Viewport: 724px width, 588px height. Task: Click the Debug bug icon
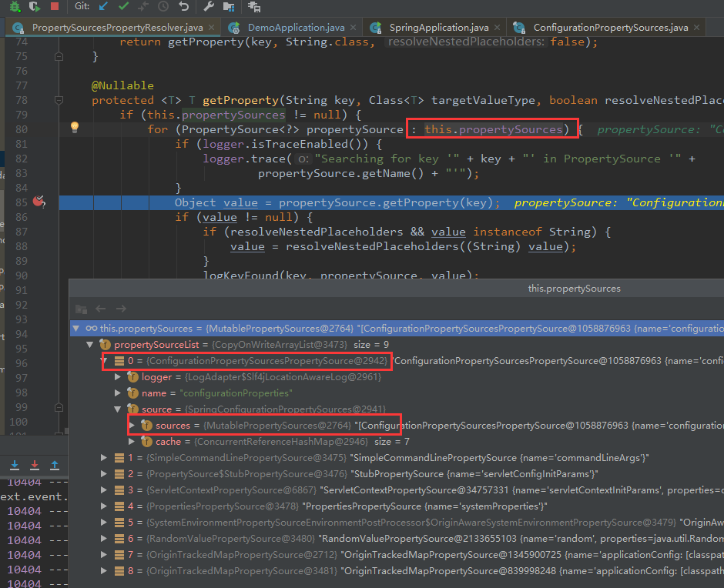15,6
